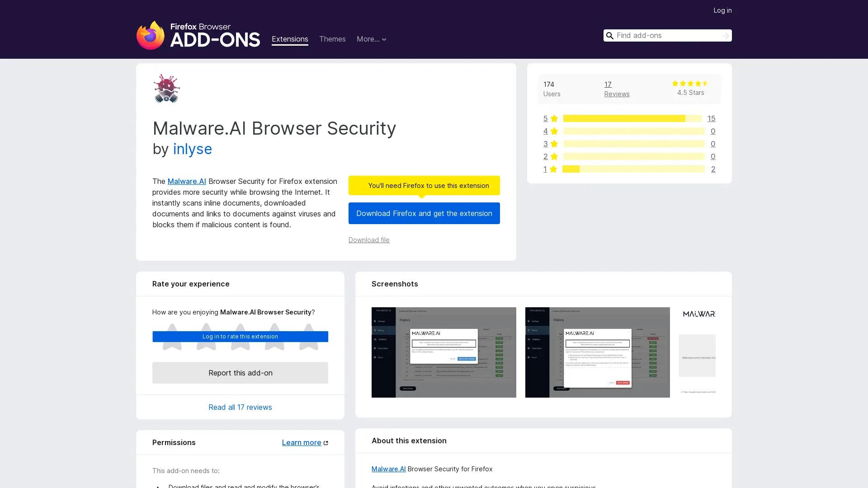Click the Malware.AI gas-mask extension icon

point(166,88)
